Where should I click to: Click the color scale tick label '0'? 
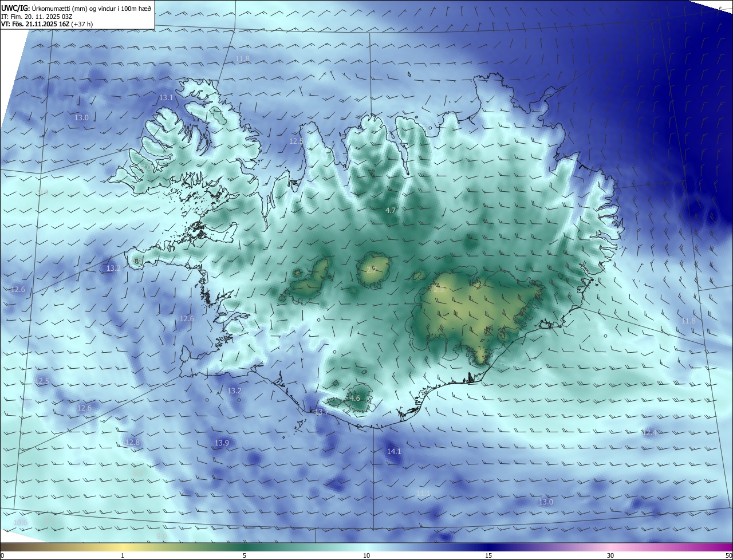click(2, 556)
